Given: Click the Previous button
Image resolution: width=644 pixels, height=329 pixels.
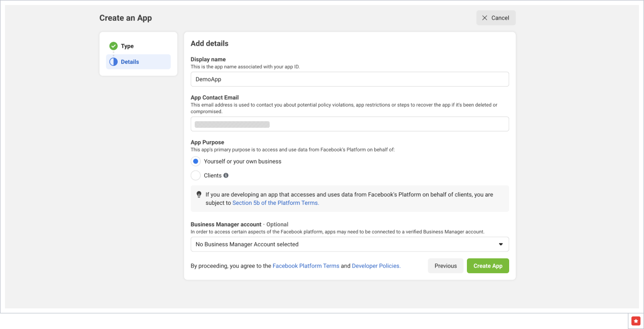Looking at the screenshot, I should pos(445,266).
